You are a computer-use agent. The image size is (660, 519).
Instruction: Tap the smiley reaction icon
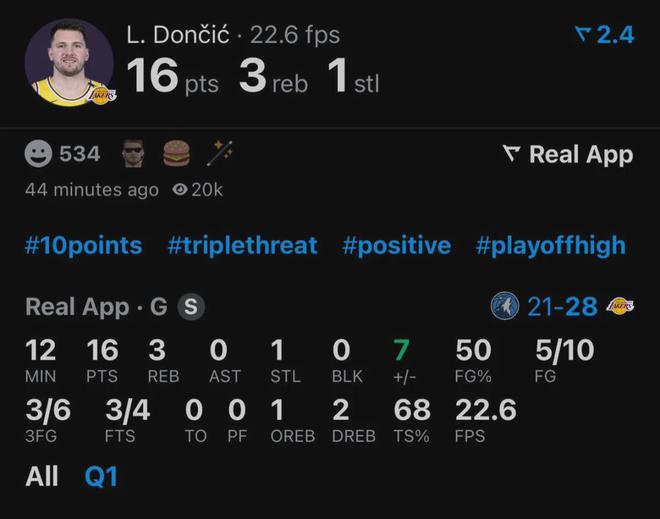click(38, 154)
